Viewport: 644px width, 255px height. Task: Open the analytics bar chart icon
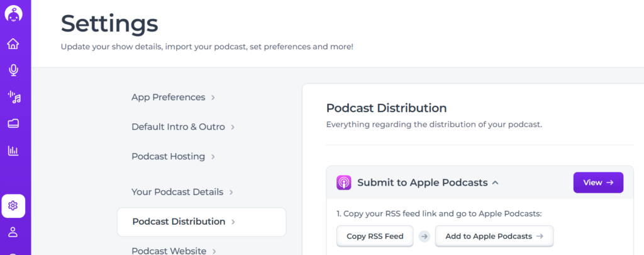click(13, 150)
